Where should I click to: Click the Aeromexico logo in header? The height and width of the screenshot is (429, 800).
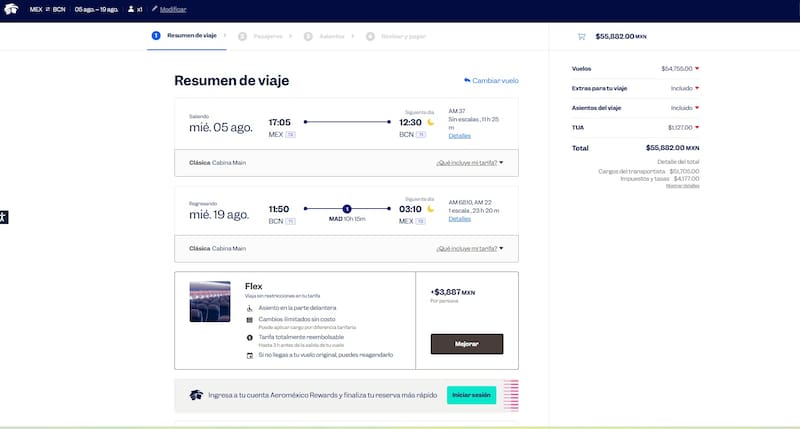(11, 9)
